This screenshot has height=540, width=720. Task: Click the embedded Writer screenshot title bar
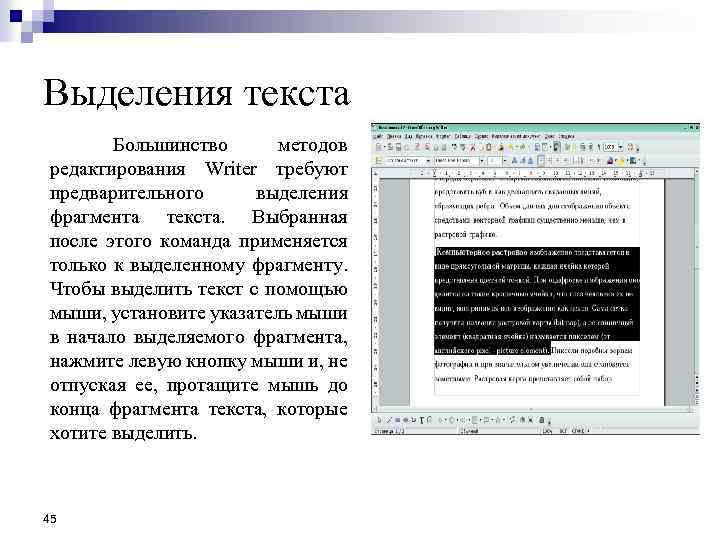tap(535, 127)
